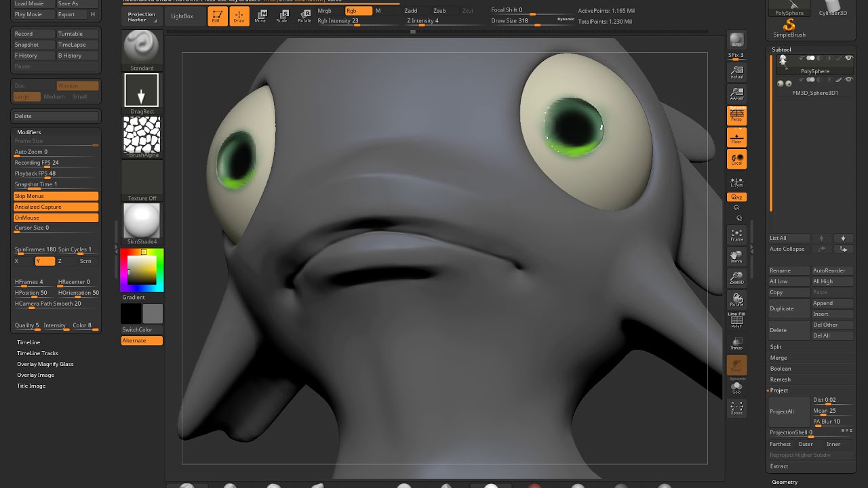868x488 pixels.
Task: Click the Rotate view icon in right shelf
Action: (736, 300)
